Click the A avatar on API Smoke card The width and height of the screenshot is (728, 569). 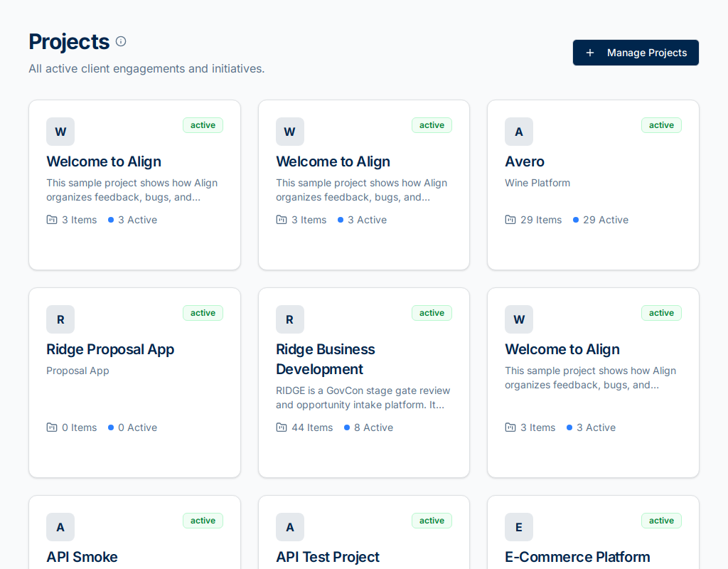(x=60, y=527)
